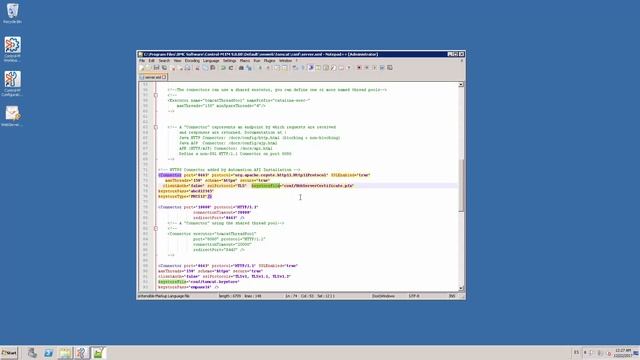This screenshot has height=360, width=640.
Task: Click the Connector port 18080 line
Action: pyautogui.click(x=208, y=207)
